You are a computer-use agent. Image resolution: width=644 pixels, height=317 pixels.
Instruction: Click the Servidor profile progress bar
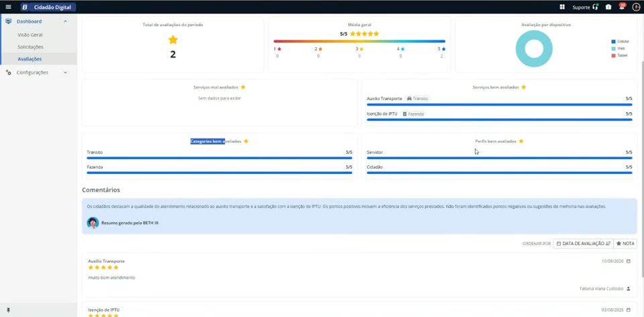click(499, 158)
